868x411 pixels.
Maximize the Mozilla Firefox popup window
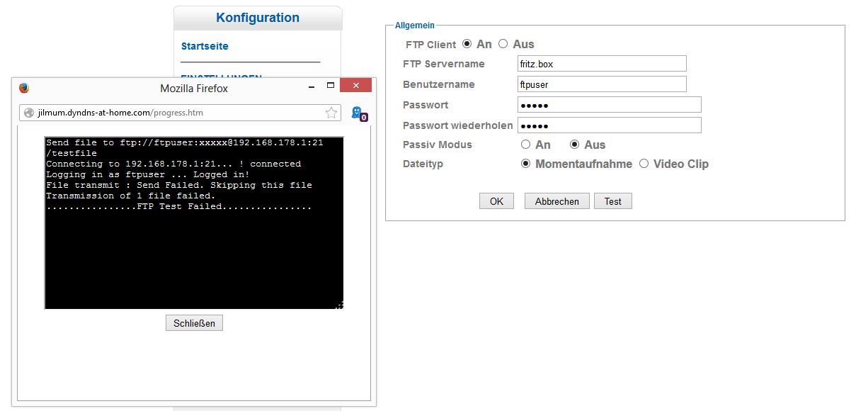point(330,86)
